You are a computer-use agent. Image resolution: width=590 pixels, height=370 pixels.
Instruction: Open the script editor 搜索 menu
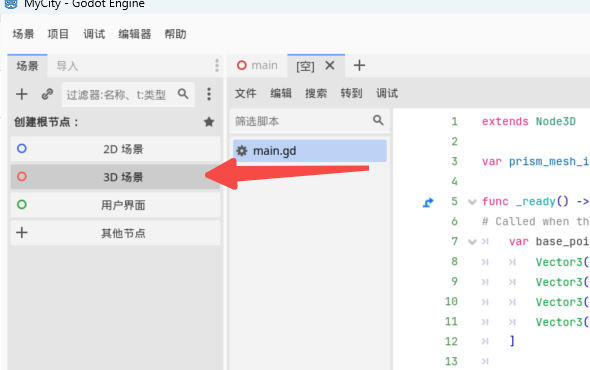[x=316, y=93]
